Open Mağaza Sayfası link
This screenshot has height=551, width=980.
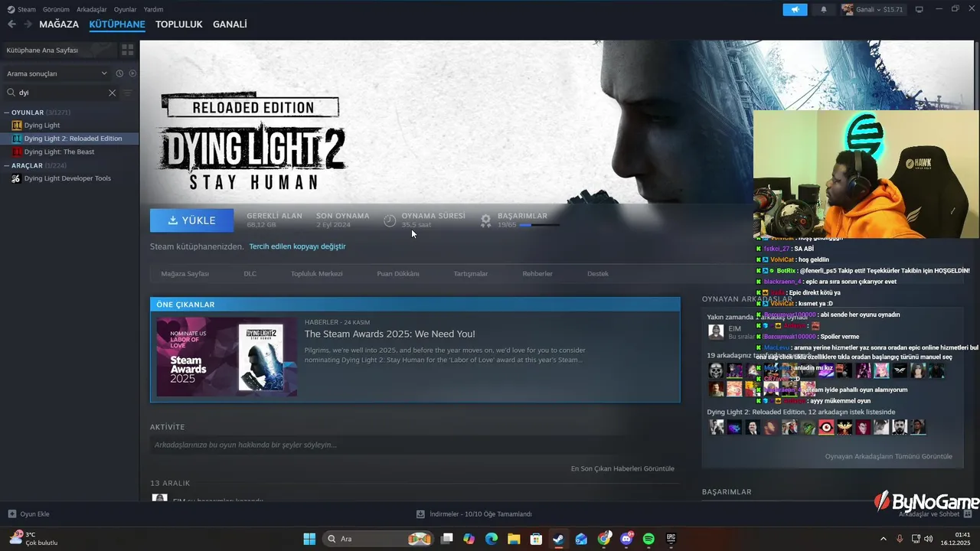[185, 273]
